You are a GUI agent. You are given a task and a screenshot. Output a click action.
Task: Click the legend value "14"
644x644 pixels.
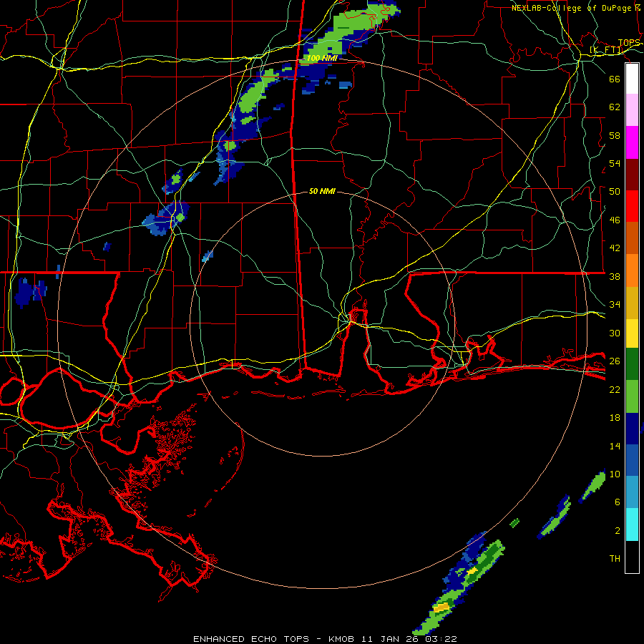tap(615, 446)
